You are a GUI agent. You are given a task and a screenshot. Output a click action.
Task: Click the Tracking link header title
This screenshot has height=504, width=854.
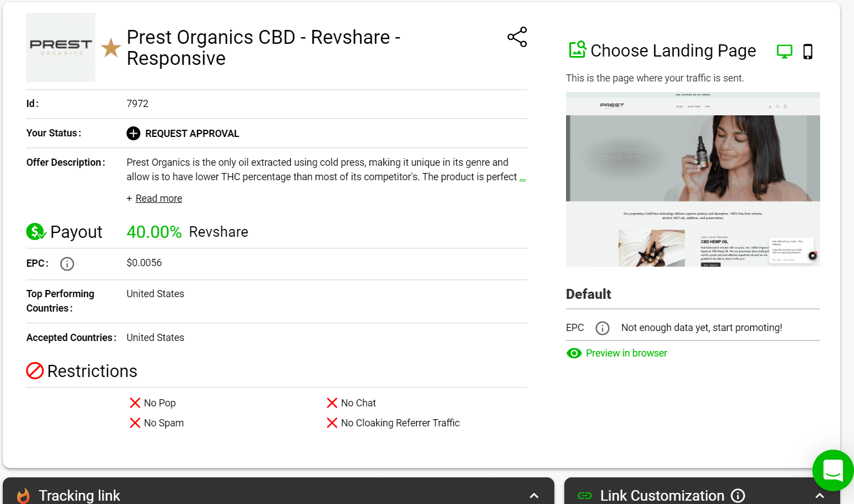pos(79,495)
